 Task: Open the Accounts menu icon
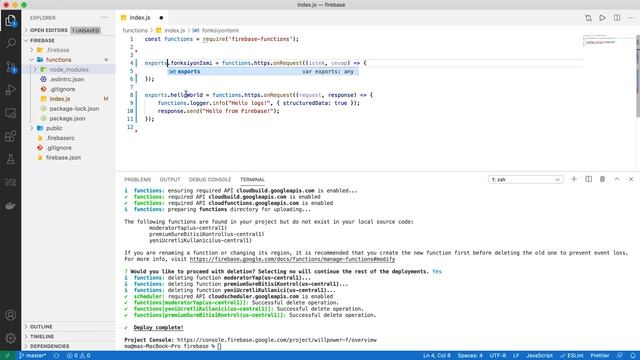[x=11, y=315]
